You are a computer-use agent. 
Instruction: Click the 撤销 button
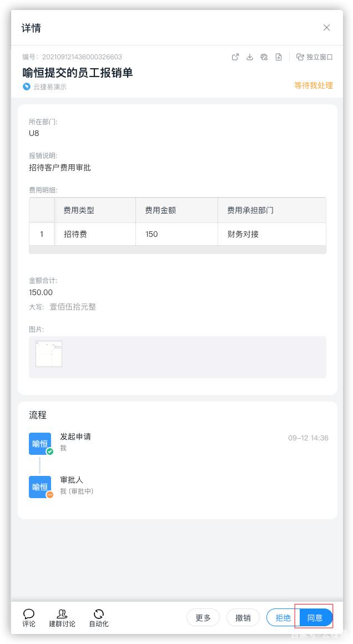[x=243, y=617]
